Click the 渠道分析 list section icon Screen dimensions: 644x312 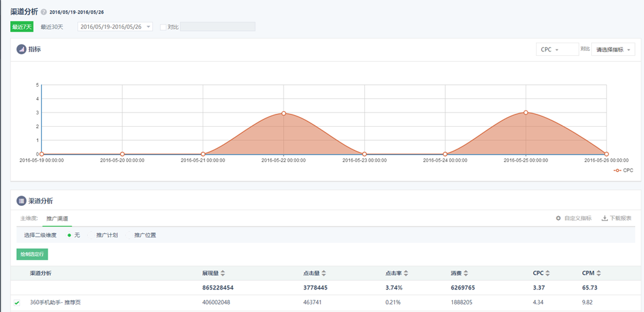21,201
